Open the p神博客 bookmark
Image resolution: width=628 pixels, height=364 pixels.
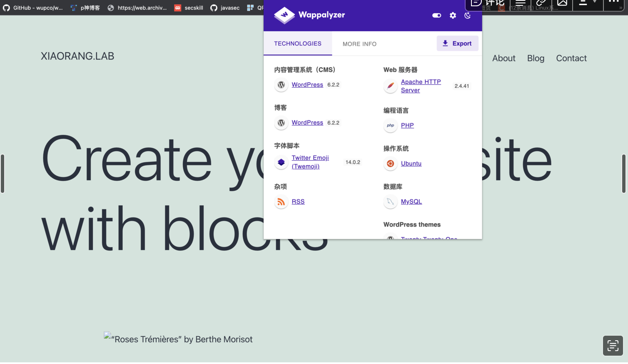coord(85,7)
